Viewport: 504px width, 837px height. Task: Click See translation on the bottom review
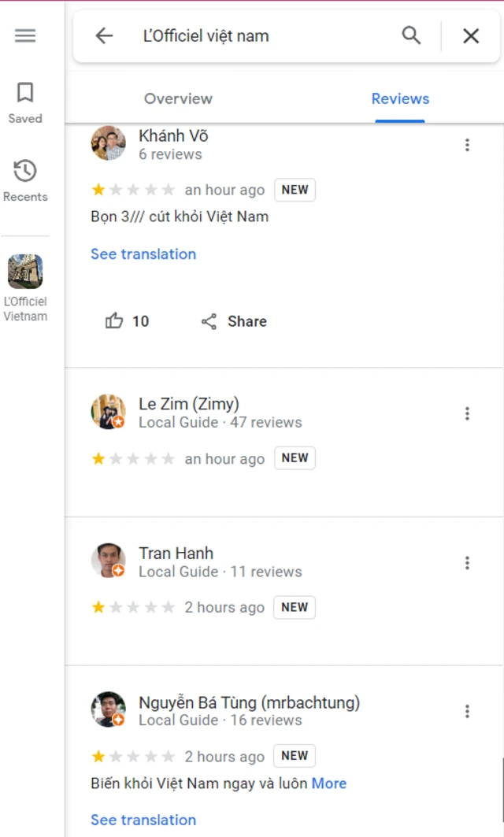143,820
